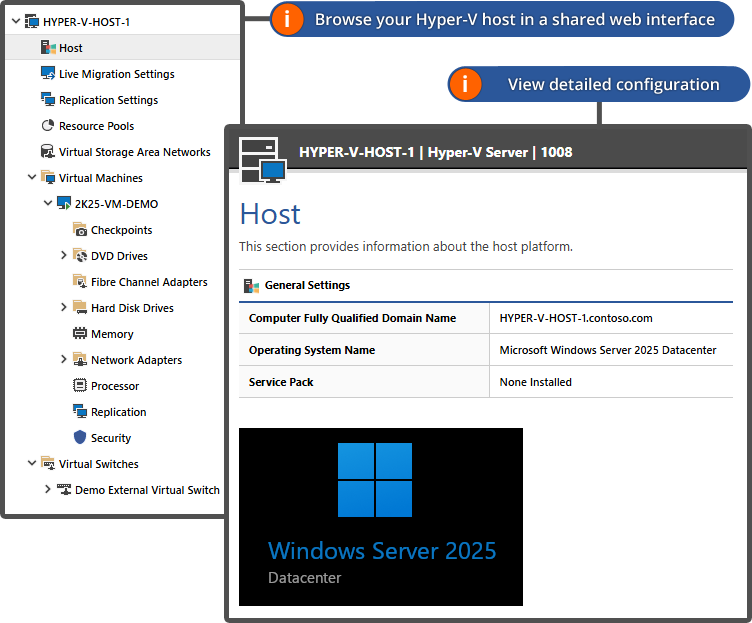
Task: Expand the Hard Disk Drives node
Action: coord(63,307)
